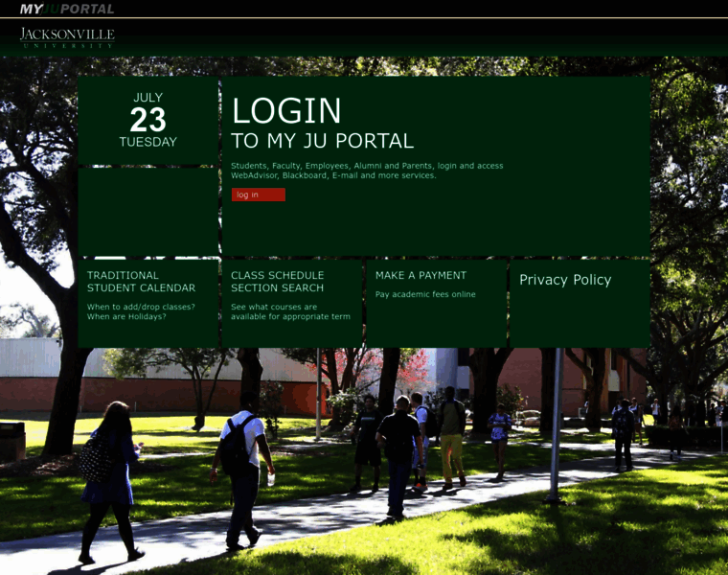Image resolution: width=728 pixels, height=575 pixels.
Task: Open the Traditional Student Calendar tile
Action: tap(148, 303)
